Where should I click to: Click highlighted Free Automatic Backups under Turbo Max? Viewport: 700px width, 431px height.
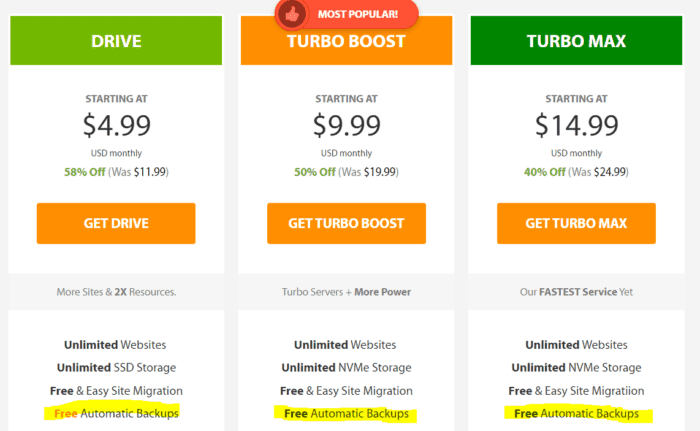coord(576,414)
